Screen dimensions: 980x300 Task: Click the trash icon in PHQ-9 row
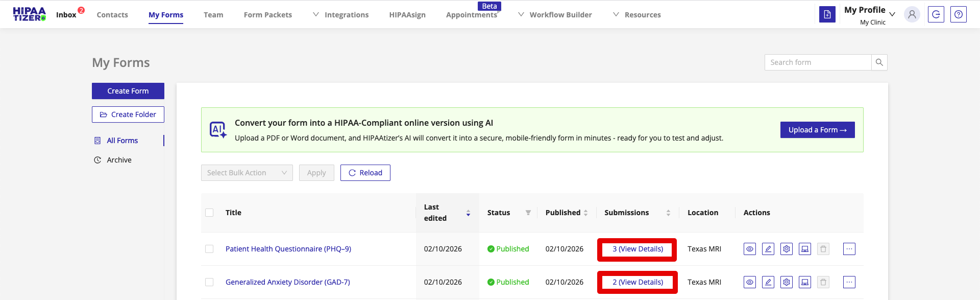[x=823, y=249]
